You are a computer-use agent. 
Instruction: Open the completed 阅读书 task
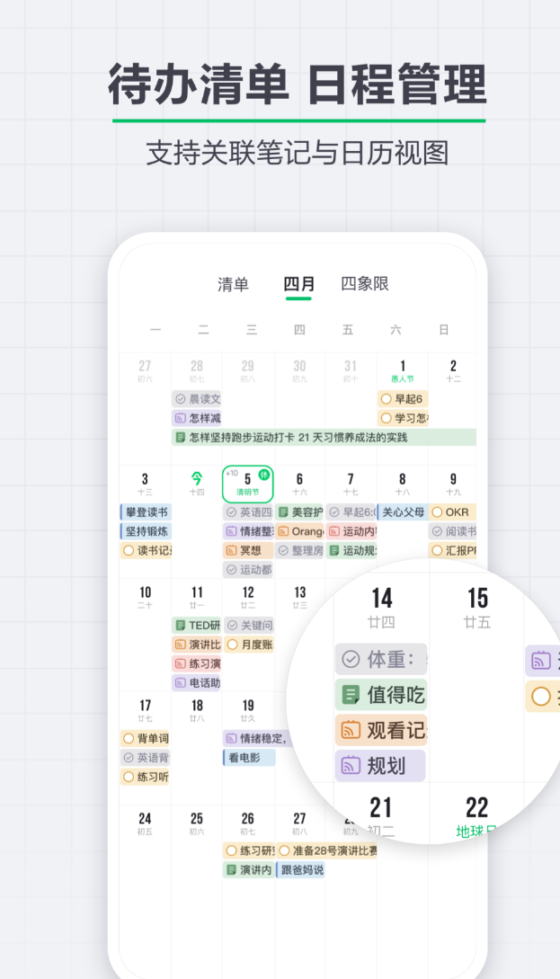coord(453,531)
